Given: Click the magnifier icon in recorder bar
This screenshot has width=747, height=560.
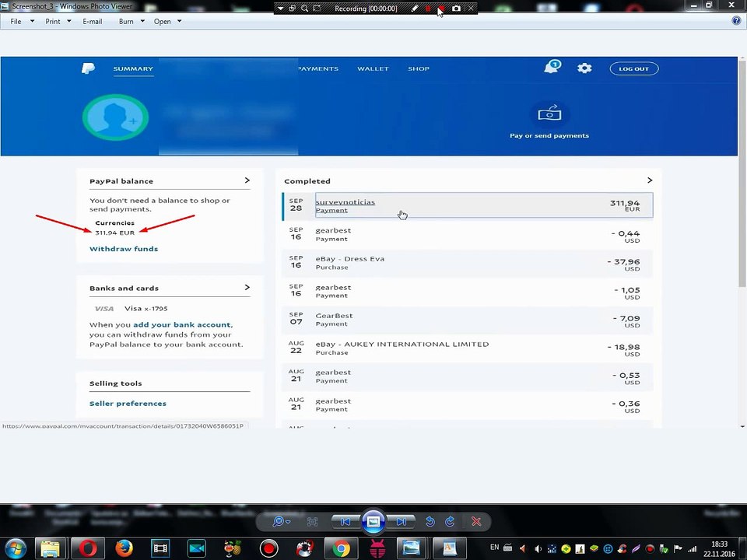Looking at the screenshot, I should click(304, 9).
